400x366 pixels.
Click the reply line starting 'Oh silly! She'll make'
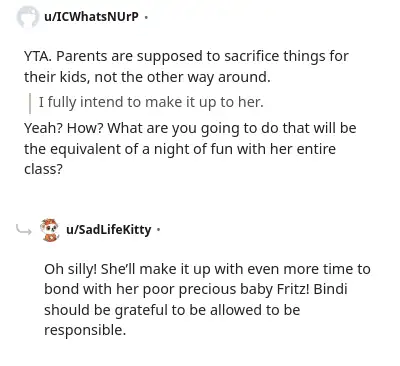[207, 269]
